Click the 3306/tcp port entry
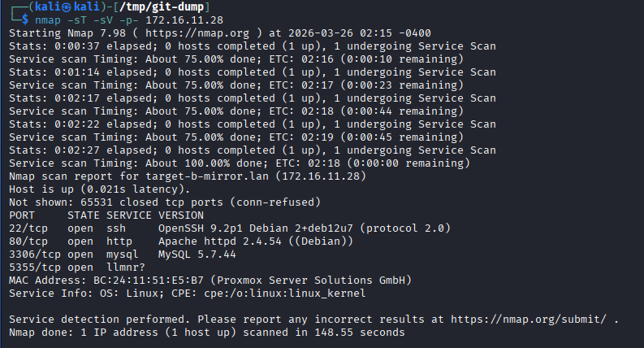Screen dimensions: 644x348 point(35,254)
